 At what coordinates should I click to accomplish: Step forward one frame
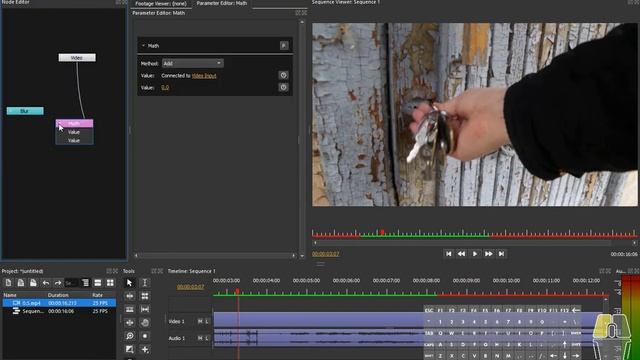pos(488,254)
